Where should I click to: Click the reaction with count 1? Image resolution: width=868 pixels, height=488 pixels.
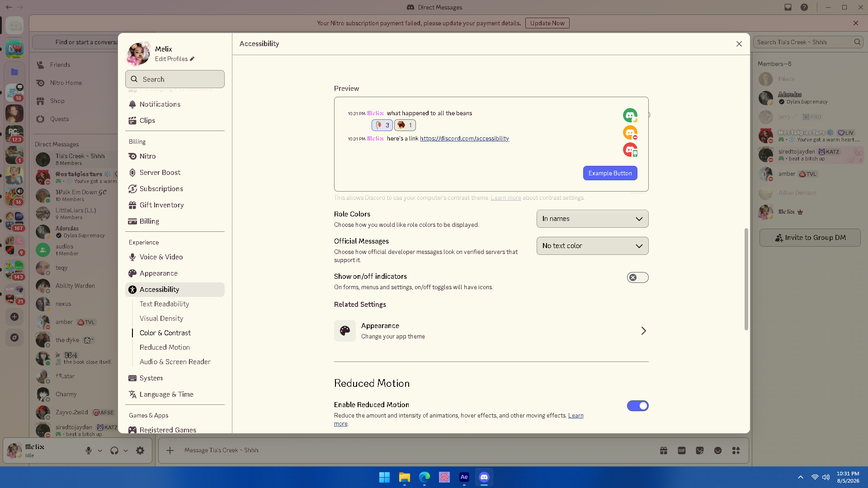405,125
